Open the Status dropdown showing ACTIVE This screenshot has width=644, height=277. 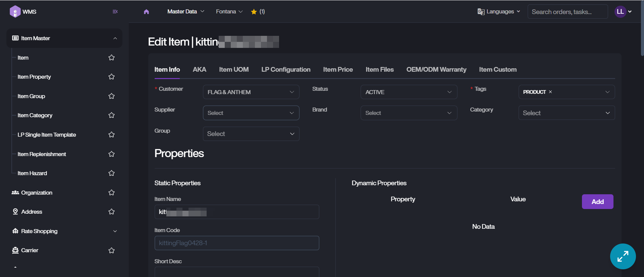point(408,92)
